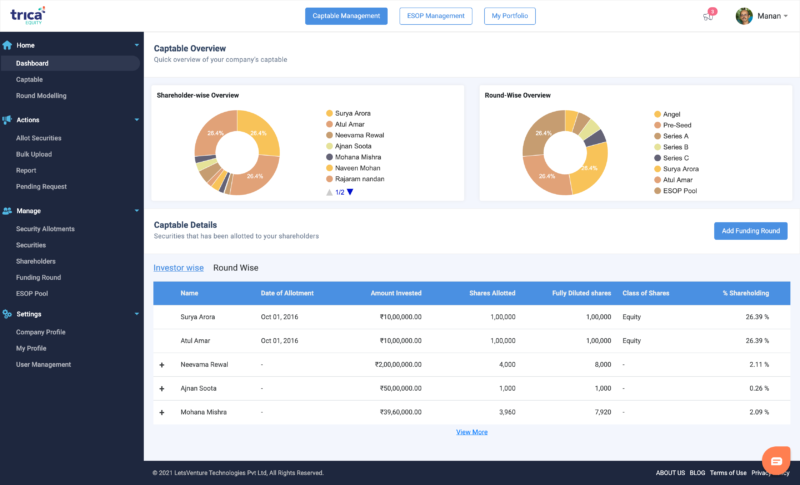Click Angel legend color swatch
800x485 pixels.
pyautogui.click(x=658, y=114)
